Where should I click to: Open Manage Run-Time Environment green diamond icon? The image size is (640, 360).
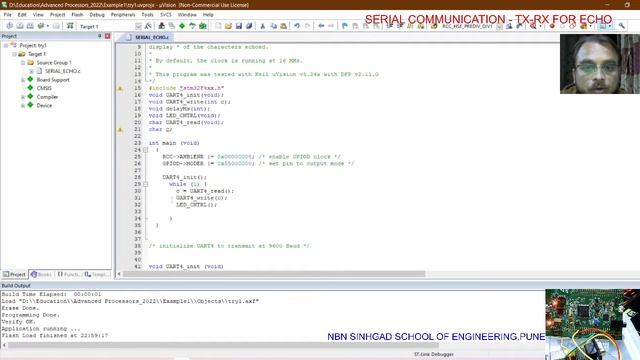[182, 26]
